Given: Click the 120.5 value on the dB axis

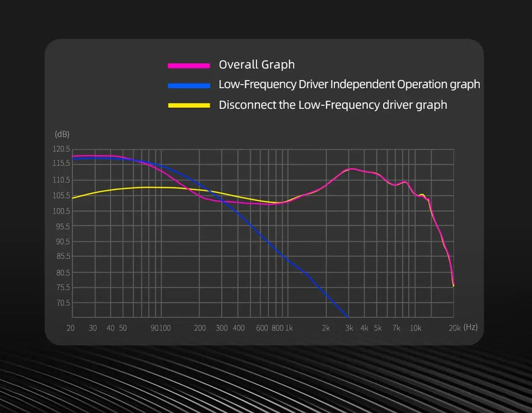Looking at the screenshot, I should (61, 149).
